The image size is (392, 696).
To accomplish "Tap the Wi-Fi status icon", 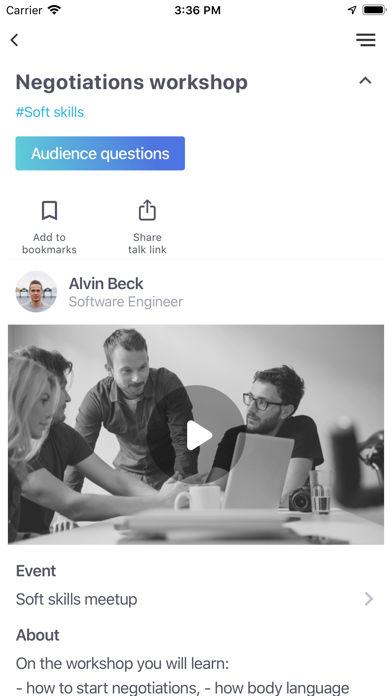I will click(54, 10).
